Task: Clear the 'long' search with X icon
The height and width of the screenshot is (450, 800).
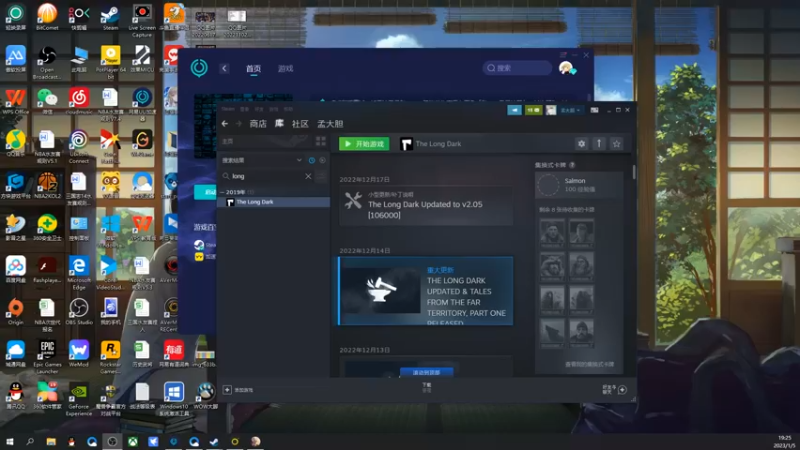Action: point(308,176)
